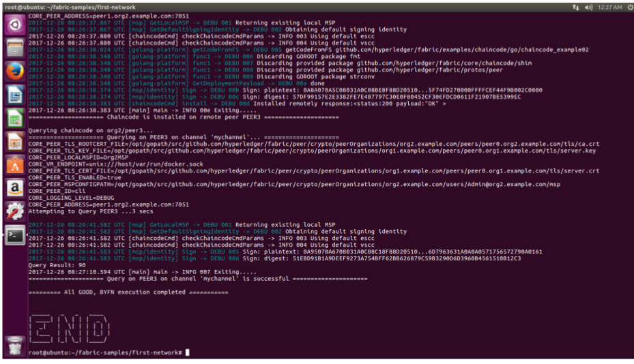Image resolution: width=634 pixels, height=364 pixels.
Task: Click 'Attempting to Query PEER3 ...3 secs' line
Action: pyautogui.click(x=91, y=211)
